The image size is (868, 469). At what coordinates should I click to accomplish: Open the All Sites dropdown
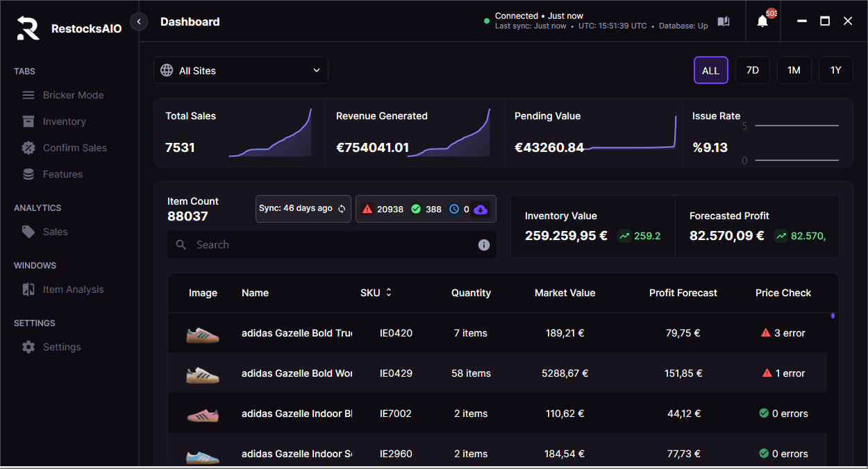[x=241, y=70]
